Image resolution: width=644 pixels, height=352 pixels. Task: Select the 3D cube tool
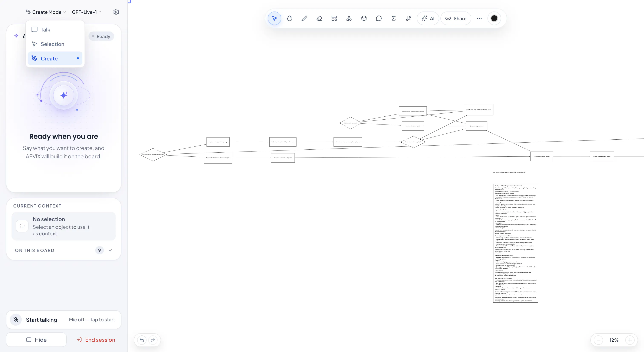364,18
